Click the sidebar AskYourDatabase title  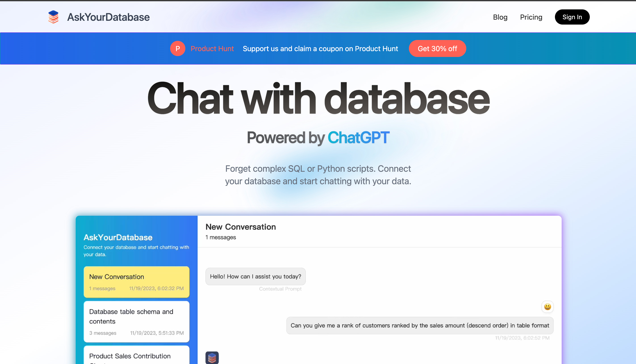coord(118,237)
